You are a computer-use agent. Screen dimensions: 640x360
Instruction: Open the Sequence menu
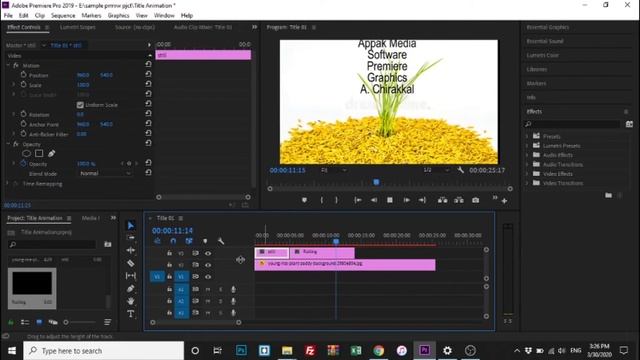pyautogui.click(x=63, y=16)
